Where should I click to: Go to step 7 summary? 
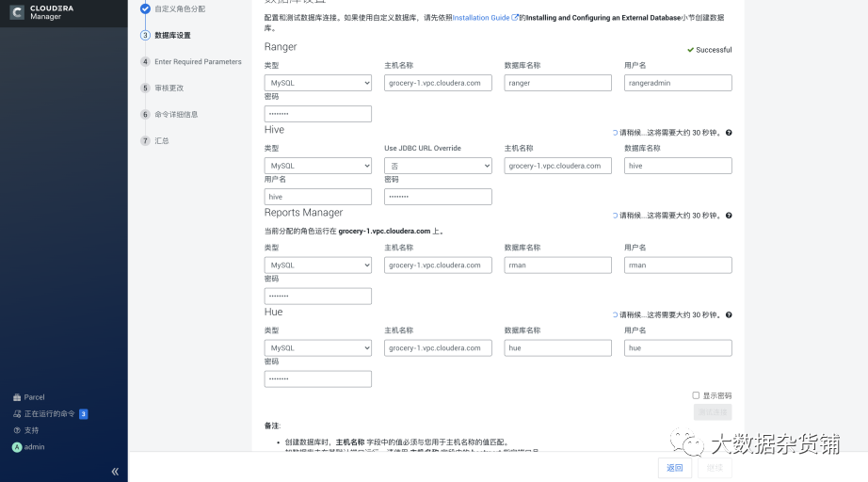(162, 141)
